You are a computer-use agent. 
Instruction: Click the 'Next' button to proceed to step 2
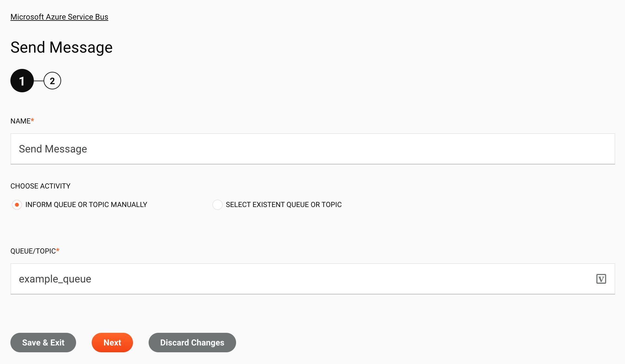click(x=112, y=342)
